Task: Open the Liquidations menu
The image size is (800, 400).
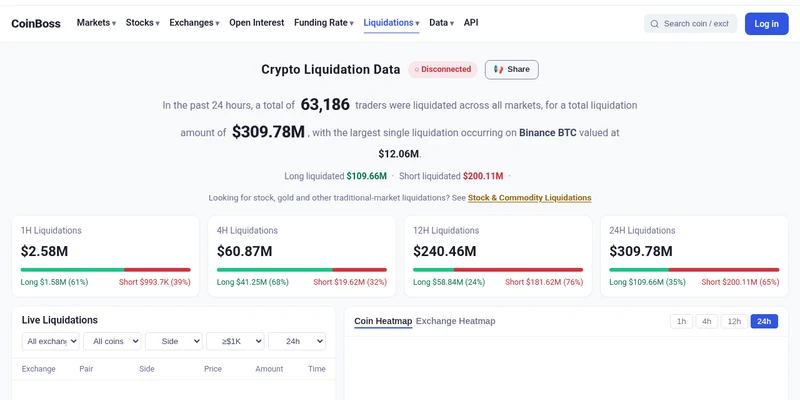Action: (391, 23)
